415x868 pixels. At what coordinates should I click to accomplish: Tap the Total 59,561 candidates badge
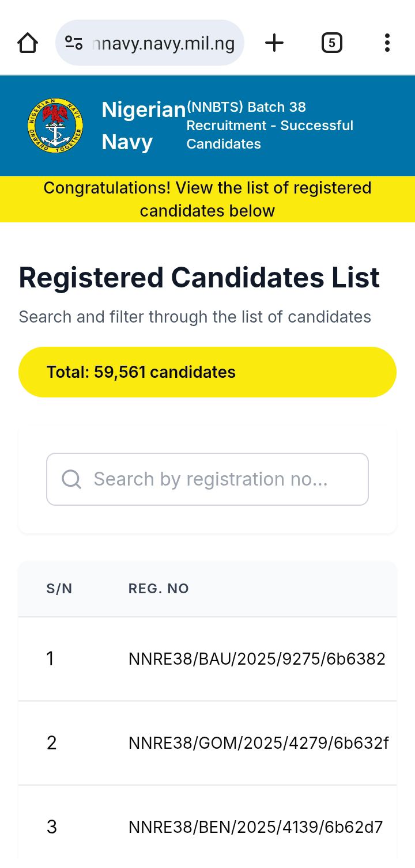coord(207,372)
